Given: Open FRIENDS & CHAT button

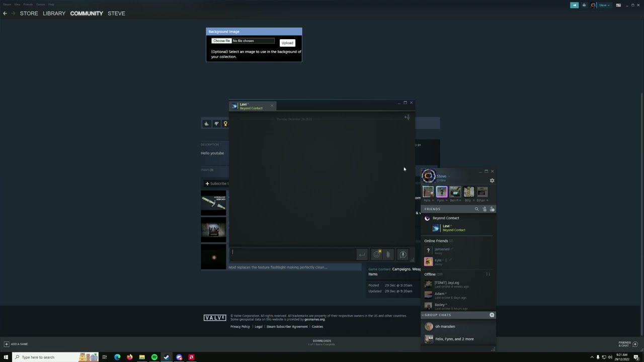Looking at the screenshot, I should point(628,344).
